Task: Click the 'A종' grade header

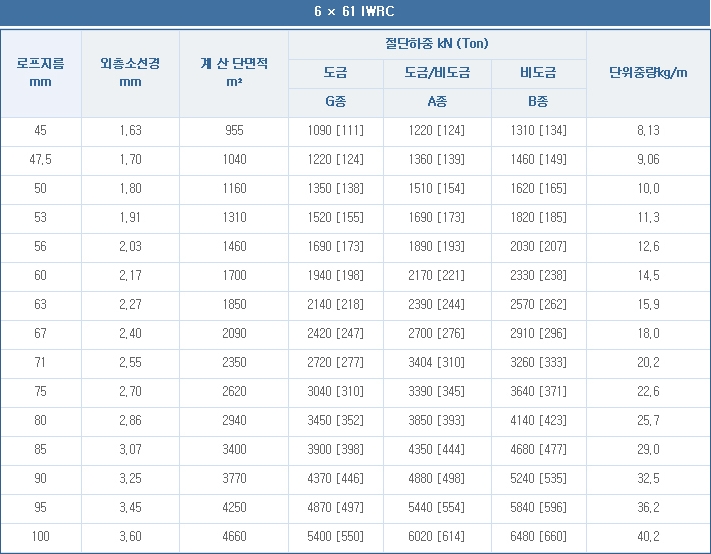Action: (x=437, y=101)
